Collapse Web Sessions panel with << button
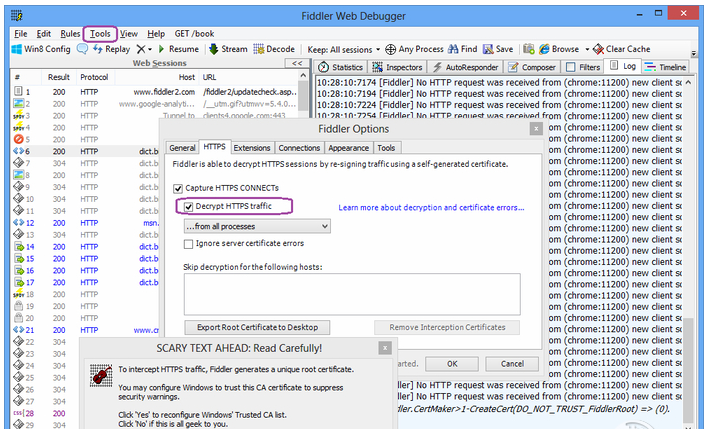Screen dimensions: 706x429 click(297, 63)
